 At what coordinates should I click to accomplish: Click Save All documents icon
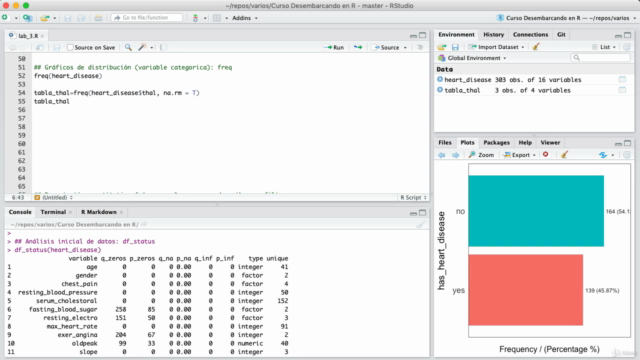pyautogui.click(x=81, y=18)
